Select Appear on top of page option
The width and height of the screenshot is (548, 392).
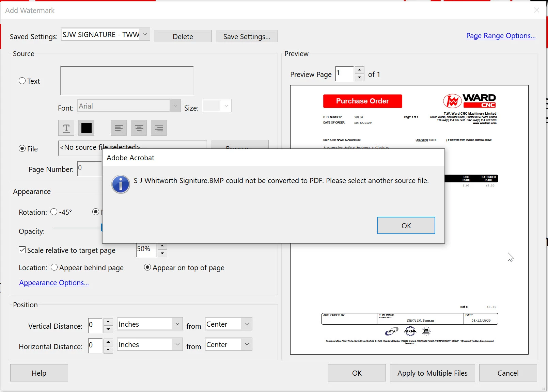[x=147, y=267]
